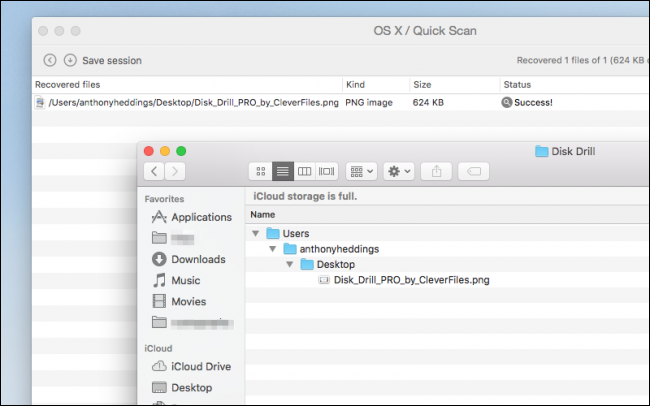The width and height of the screenshot is (650, 406).
Task: Click the magnifier icon next to Success!
Action: tap(507, 102)
